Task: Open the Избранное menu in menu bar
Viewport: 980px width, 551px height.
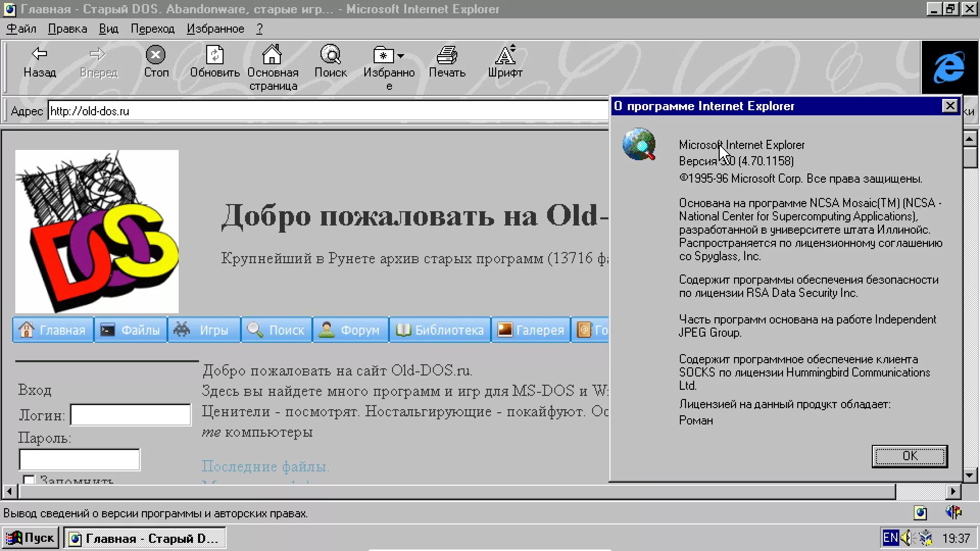Action: pos(215,29)
